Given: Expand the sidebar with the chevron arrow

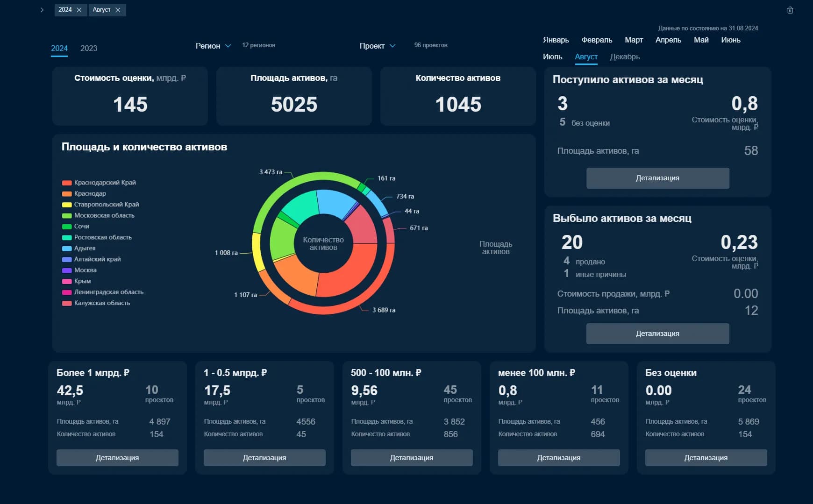Looking at the screenshot, I should 42,10.
